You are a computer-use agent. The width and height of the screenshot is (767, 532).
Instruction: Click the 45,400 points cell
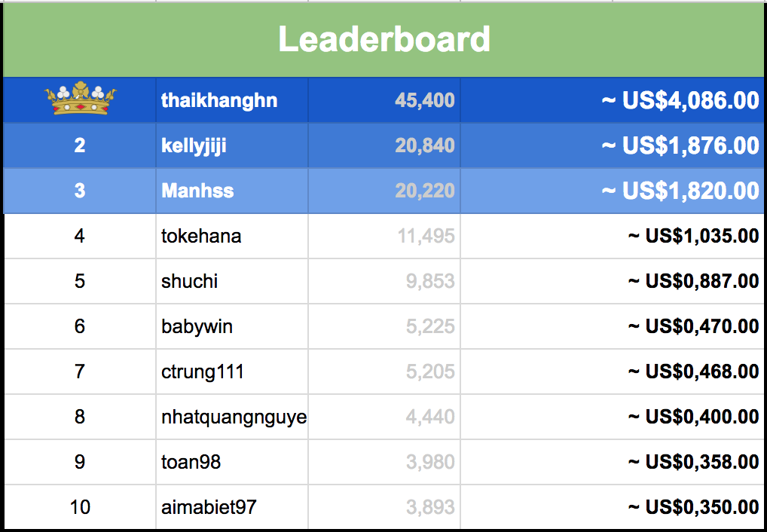[424, 100]
